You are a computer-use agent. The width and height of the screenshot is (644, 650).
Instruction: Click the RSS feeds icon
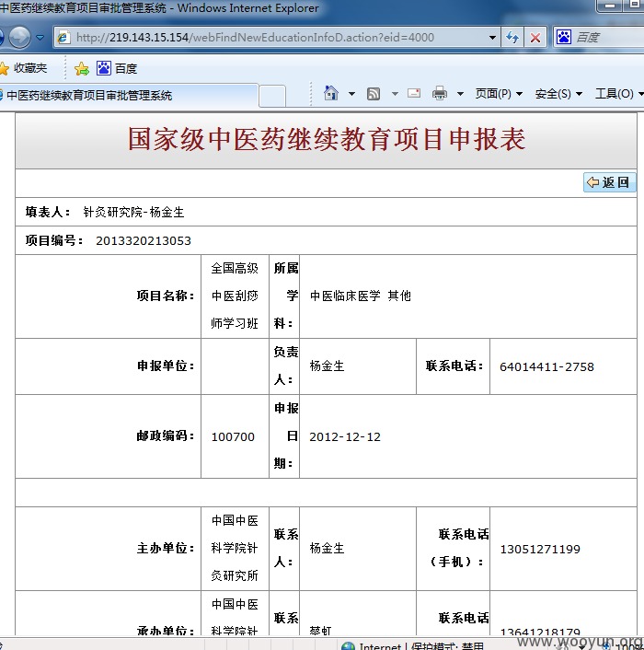[374, 94]
